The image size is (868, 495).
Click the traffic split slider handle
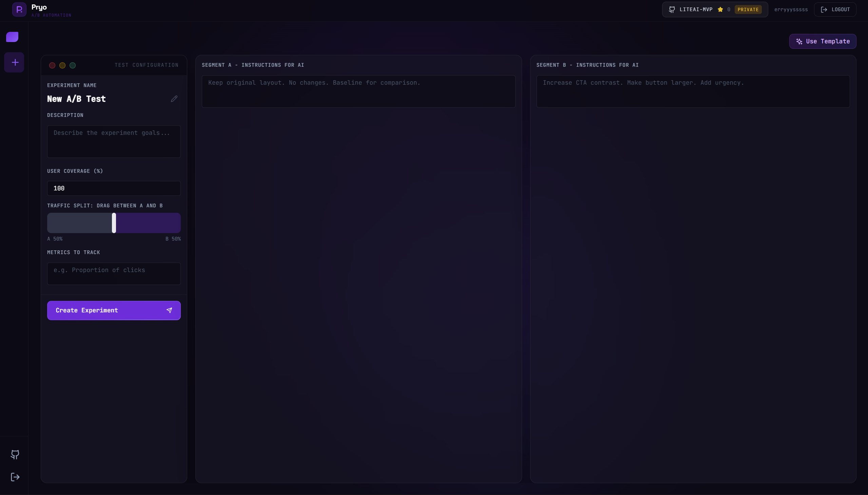click(114, 223)
